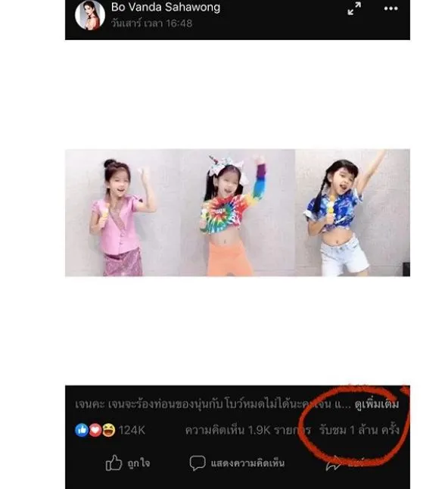The width and height of the screenshot is (448, 489).
Task: Expand the video to fullscreen
Action: pyautogui.click(x=354, y=8)
